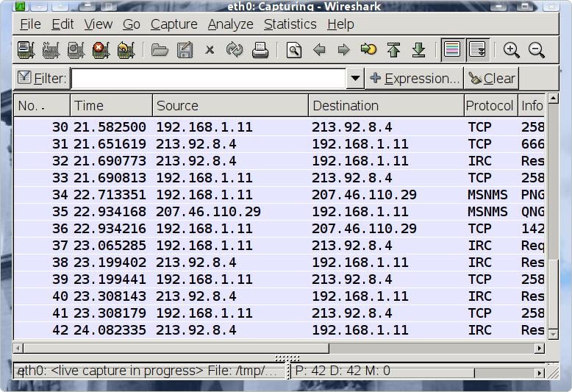Screen dimensions: 572x392
Task: Open the Statistics menu
Action: 290,24
